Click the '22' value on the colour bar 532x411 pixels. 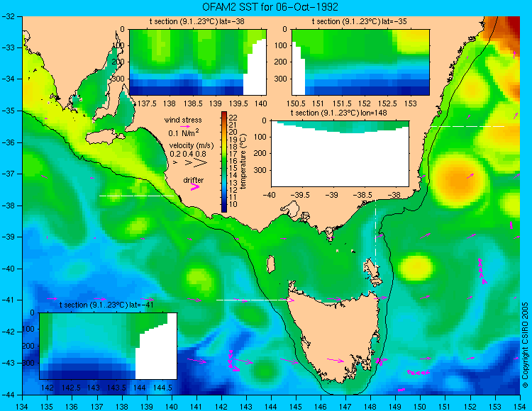(x=233, y=118)
